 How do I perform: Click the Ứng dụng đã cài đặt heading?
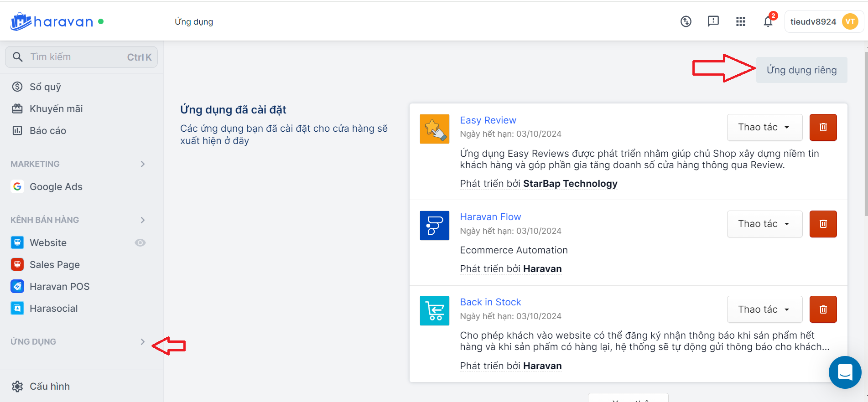coord(233,109)
